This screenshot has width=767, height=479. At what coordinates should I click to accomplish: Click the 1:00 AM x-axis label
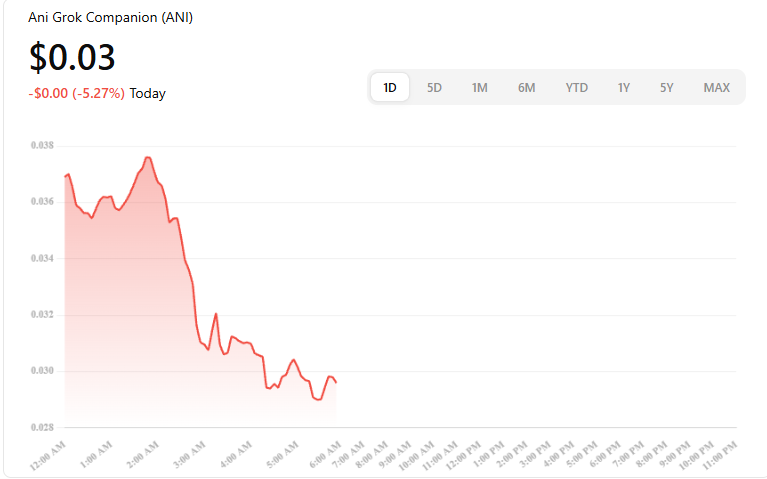(x=96, y=455)
